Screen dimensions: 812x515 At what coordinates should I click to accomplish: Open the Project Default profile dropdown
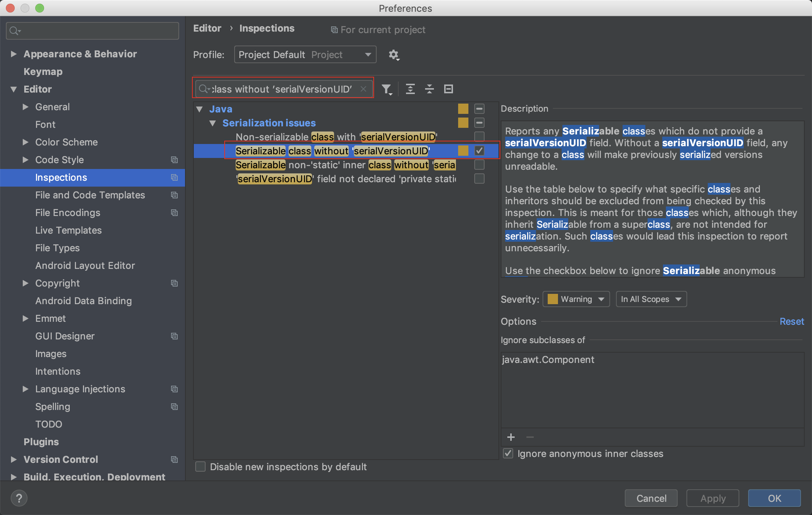click(305, 55)
